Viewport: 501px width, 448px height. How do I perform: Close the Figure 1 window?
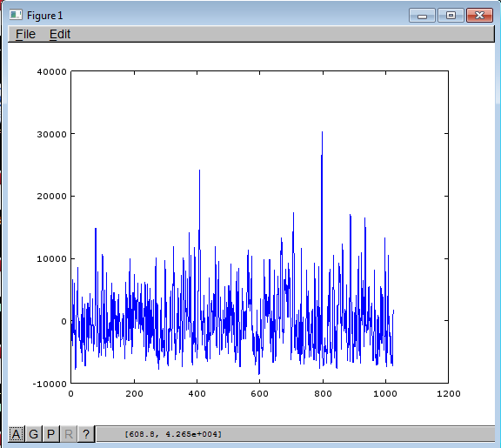click(x=479, y=16)
